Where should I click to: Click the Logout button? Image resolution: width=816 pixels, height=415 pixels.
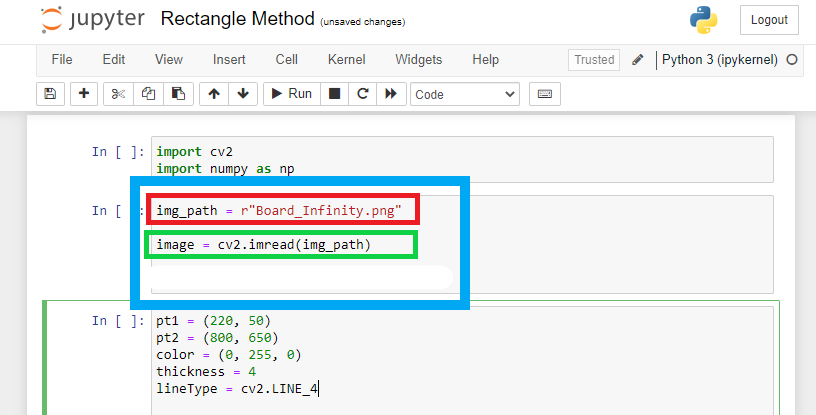click(x=769, y=20)
